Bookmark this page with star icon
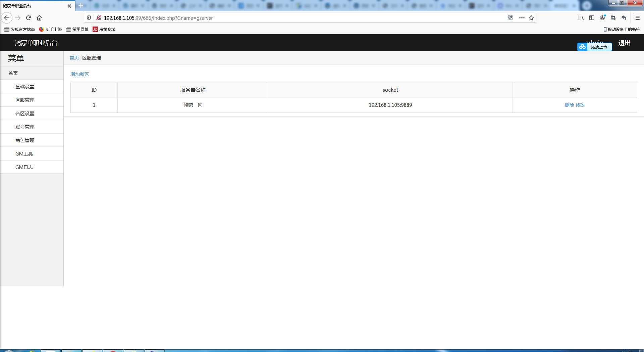The width and height of the screenshot is (644, 352). [531, 18]
